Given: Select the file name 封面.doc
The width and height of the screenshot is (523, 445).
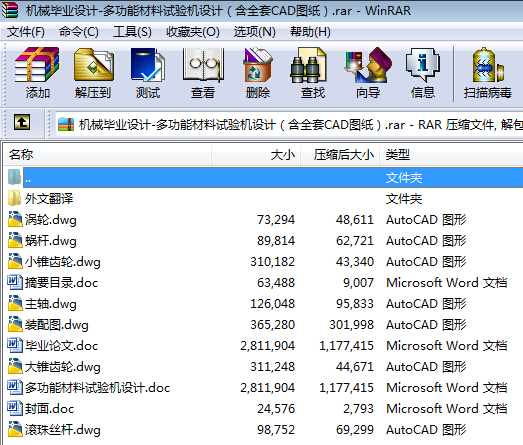Looking at the screenshot, I should pos(49,409).
